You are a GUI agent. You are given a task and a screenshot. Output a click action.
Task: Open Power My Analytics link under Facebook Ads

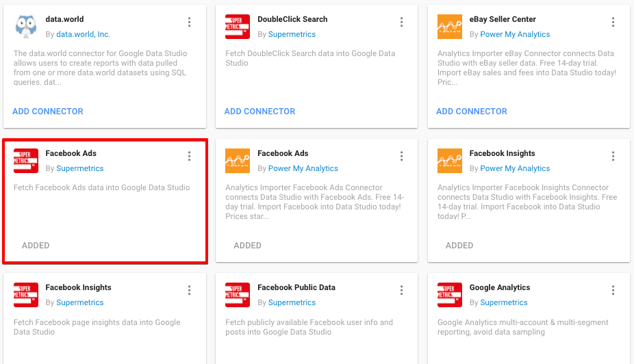[303, 168]
